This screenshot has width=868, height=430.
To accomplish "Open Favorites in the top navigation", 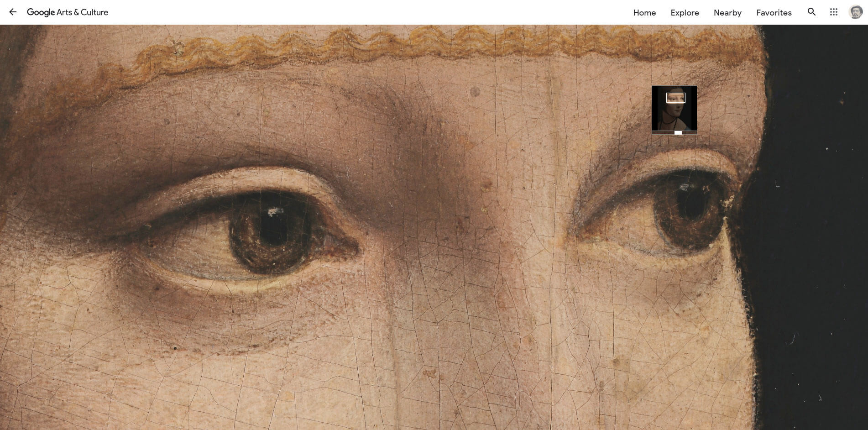I will 774,13.
